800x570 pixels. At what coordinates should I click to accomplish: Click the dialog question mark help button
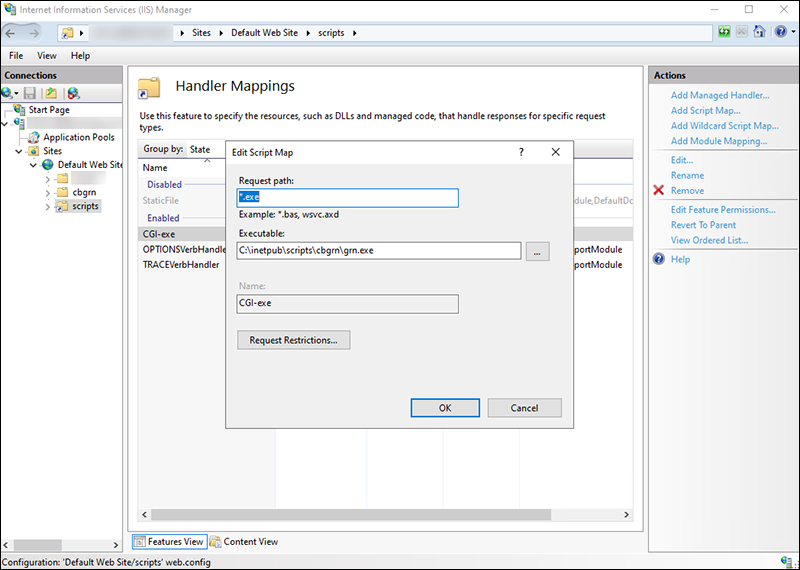[x=521, y=152]
